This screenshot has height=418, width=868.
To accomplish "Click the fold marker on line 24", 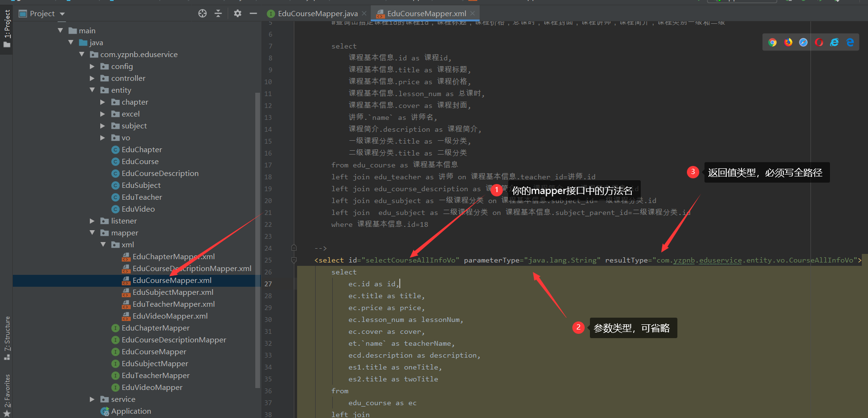I will click(294, 248).
